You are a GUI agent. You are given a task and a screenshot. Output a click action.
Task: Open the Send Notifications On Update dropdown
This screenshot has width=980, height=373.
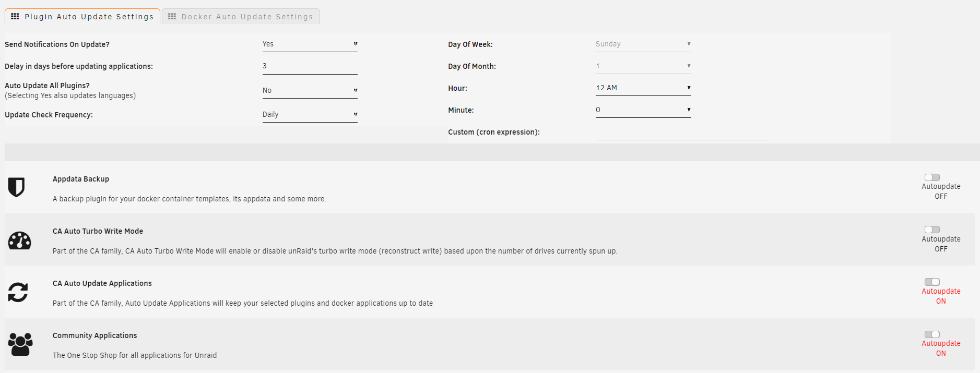(310, 44)
